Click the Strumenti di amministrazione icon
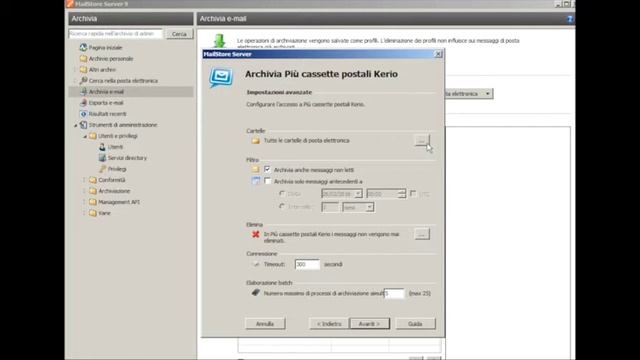The height and width of the screenshot is (360, 640). pos(83,125)
